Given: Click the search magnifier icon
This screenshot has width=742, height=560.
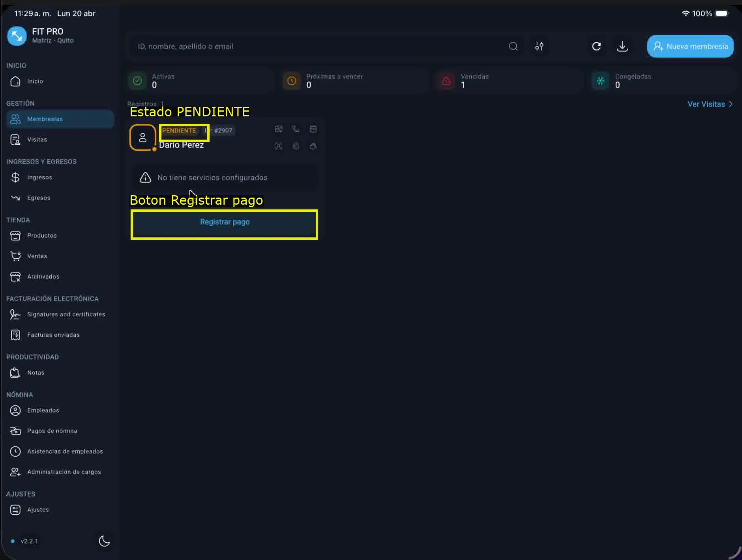Looking at the screenshot, I should point(513,47).
